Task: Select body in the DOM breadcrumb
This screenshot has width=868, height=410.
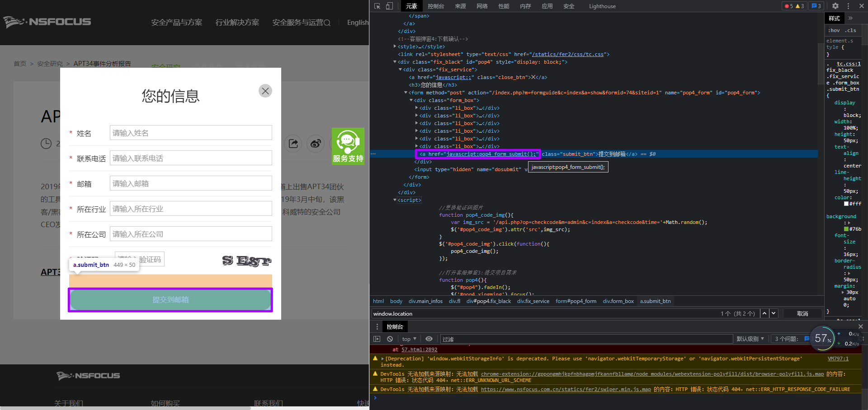Action: (x=396, y=301)
